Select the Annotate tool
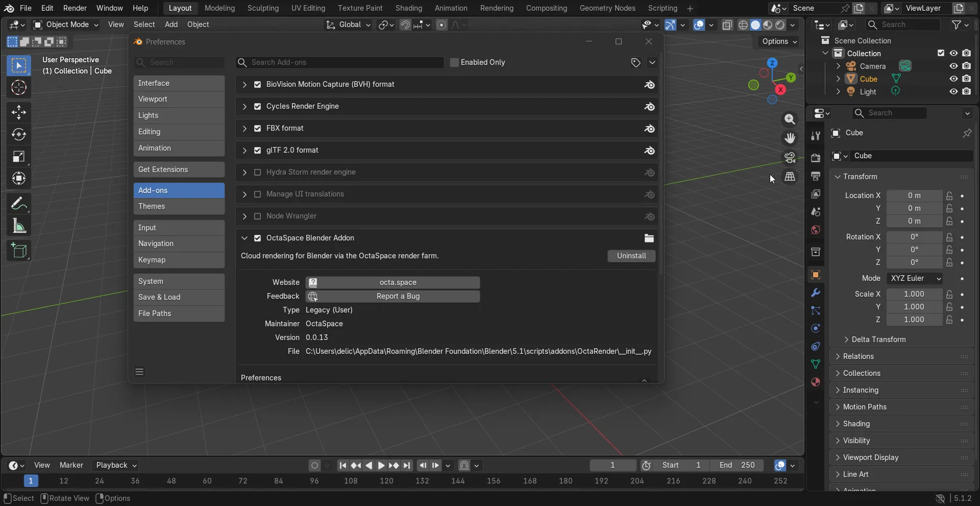Viewport: 980px width, 506px height. coord(19,204)
